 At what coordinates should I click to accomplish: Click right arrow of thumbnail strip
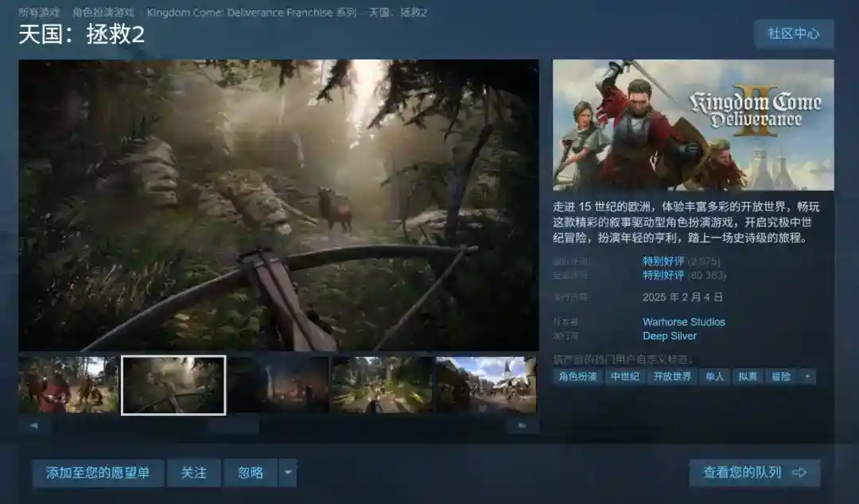coord(522,425)
